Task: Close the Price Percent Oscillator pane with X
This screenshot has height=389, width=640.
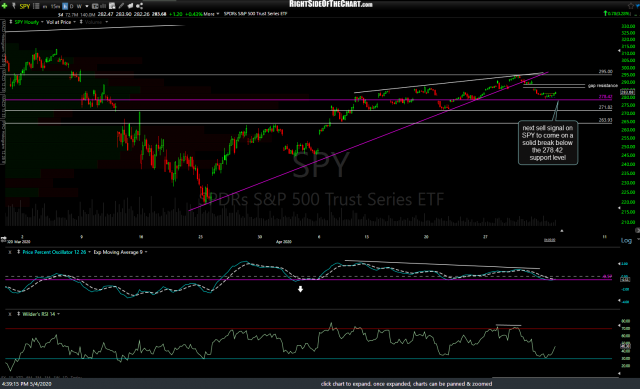Action: point(10,252)
